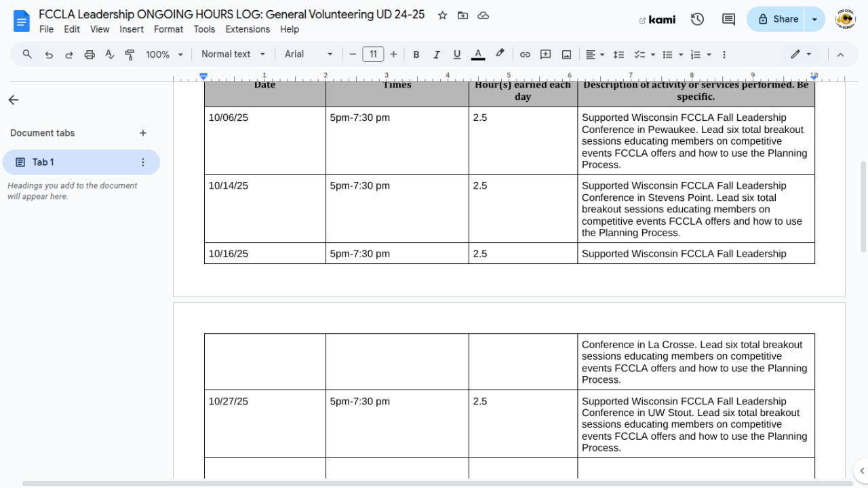Click the document title text

[x=231, y=14]
